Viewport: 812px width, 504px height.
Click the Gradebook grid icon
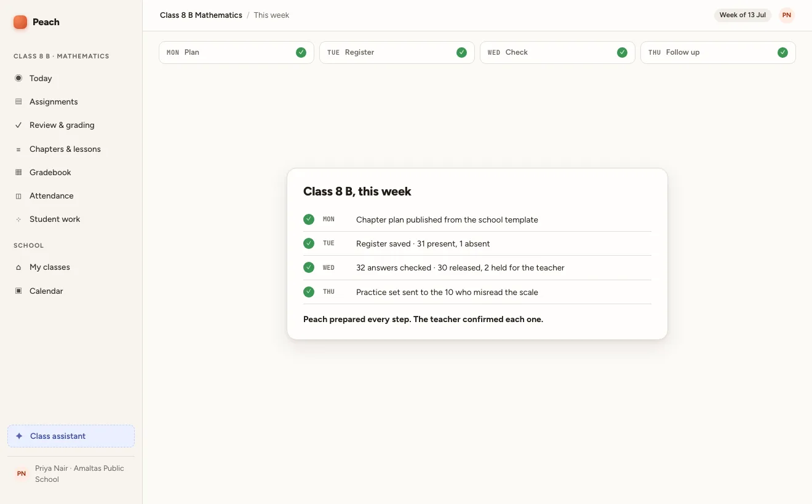[18, 173]
